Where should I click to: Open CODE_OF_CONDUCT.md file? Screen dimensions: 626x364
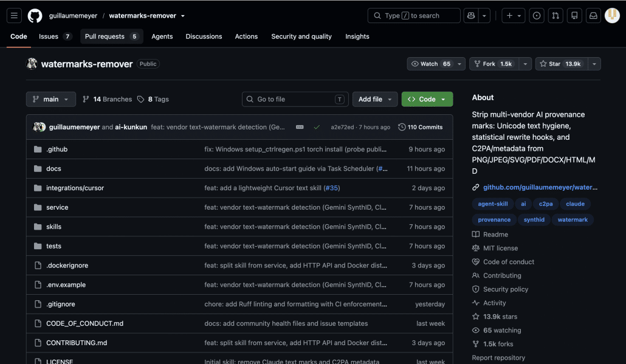point(84,323)
